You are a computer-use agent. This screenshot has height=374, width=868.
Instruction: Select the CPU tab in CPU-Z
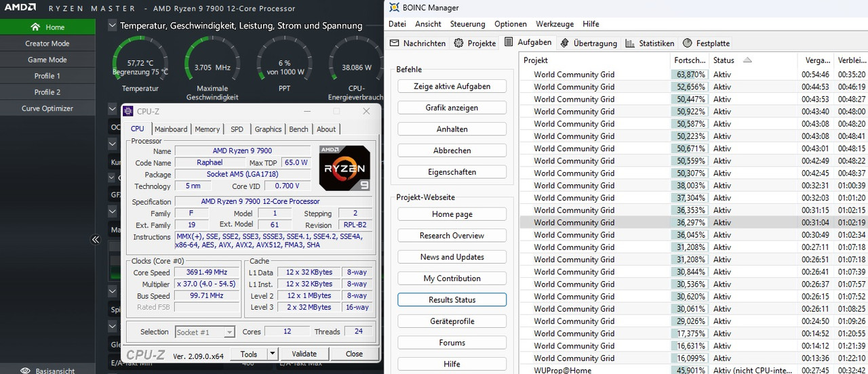click(137, 129)
